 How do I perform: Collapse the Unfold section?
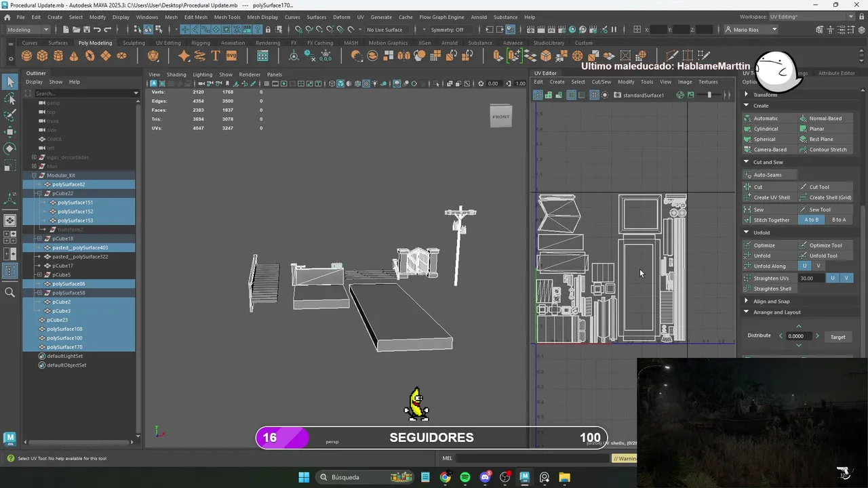[x=747, y=232]
